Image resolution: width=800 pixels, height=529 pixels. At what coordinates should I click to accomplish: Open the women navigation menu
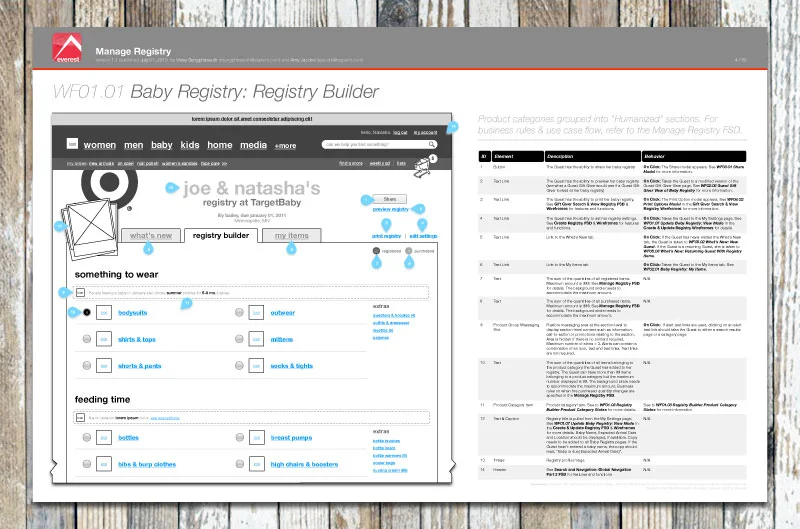click(x=100, y=145)
